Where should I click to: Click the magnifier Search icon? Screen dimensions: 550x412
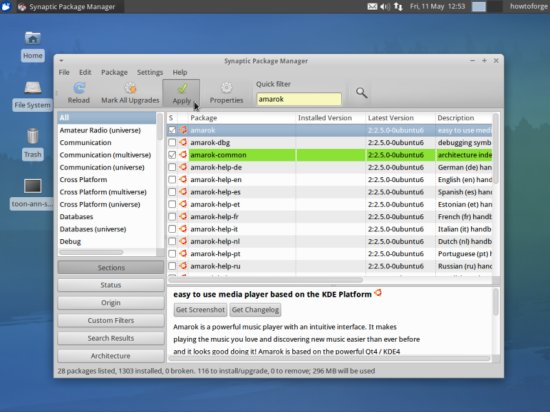[x=362, y=93]
